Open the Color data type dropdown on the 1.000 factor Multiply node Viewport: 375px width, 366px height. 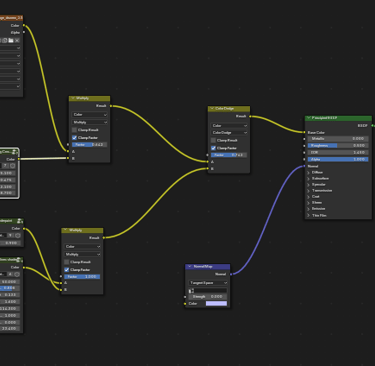coord(82,246)
